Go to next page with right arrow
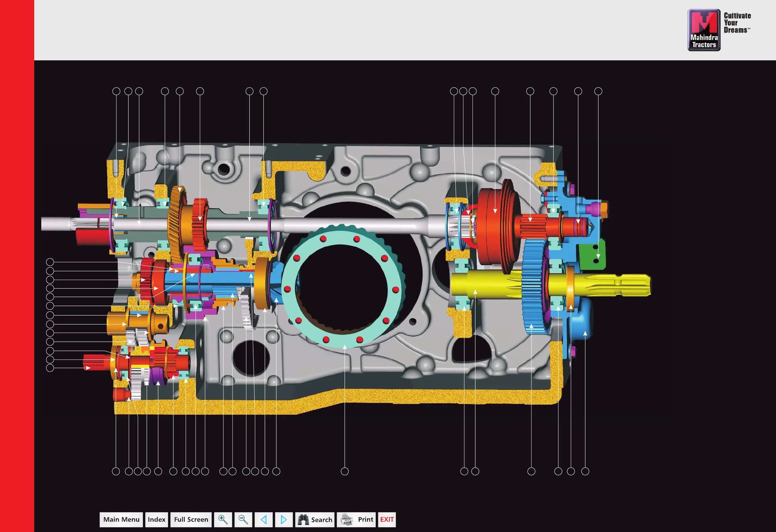Image resolution: width=776 pixels, height=532 pixels. point(284,520)
